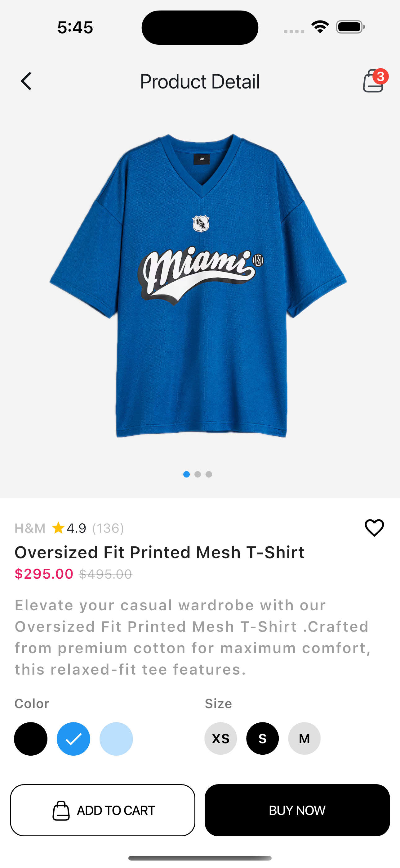Click the ADD TO CART button
Viewport: 400px width, 868px height.
click(x=103, y=810)
